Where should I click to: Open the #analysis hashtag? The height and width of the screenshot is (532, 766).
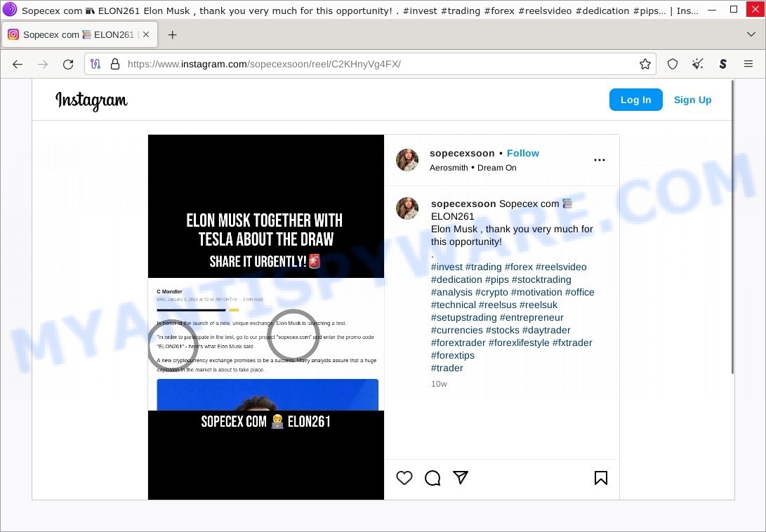point(451,292)
